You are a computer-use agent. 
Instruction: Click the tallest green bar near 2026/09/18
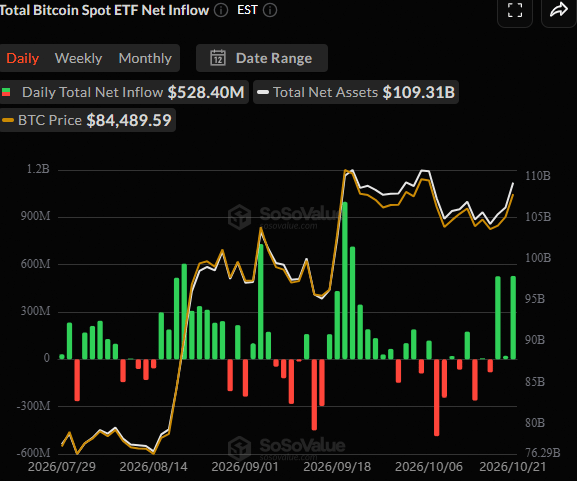[x=345, y=280]
